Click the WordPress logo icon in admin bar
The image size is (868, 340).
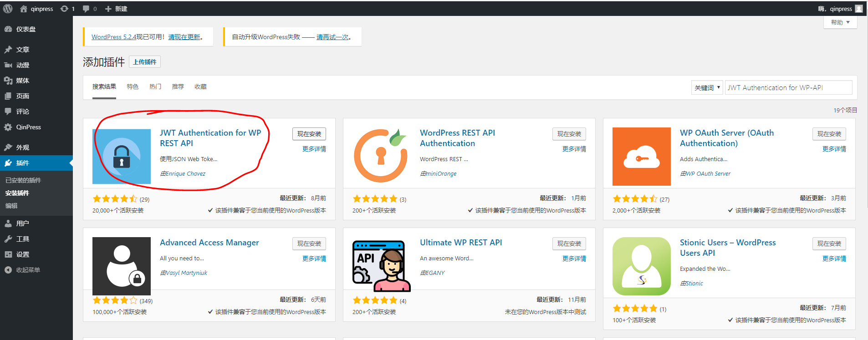point(8,9)
